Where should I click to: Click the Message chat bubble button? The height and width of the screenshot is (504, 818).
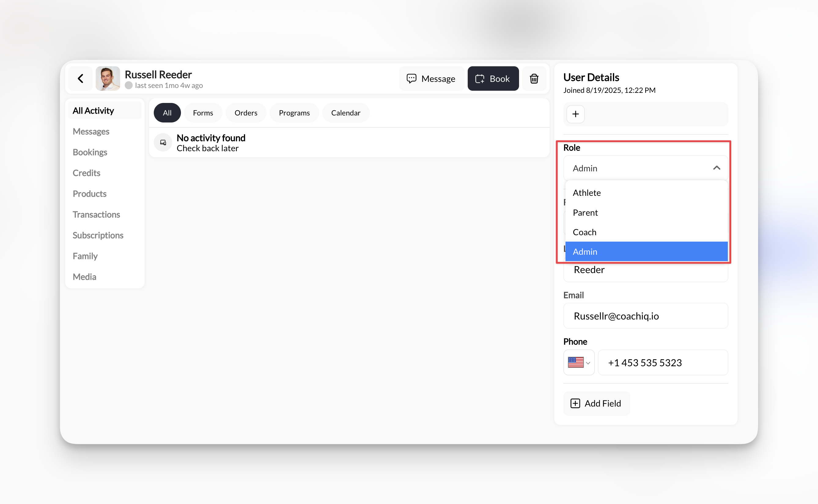point(431,79)
